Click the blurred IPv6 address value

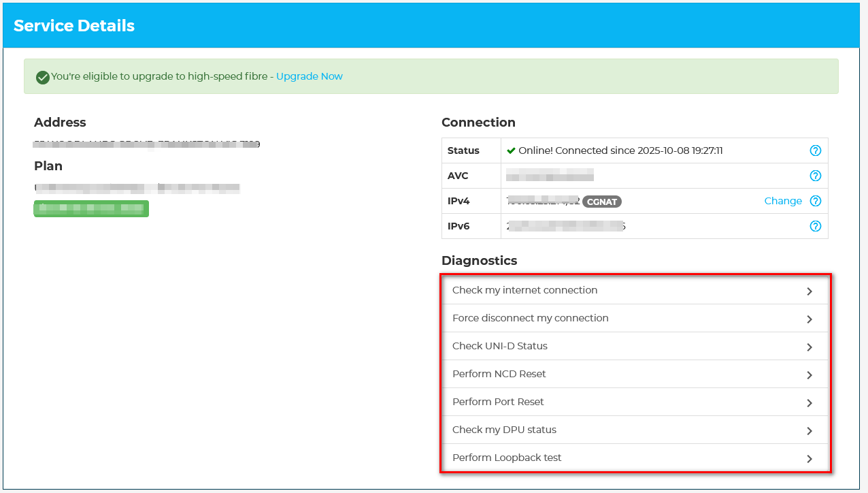(565, 226)
